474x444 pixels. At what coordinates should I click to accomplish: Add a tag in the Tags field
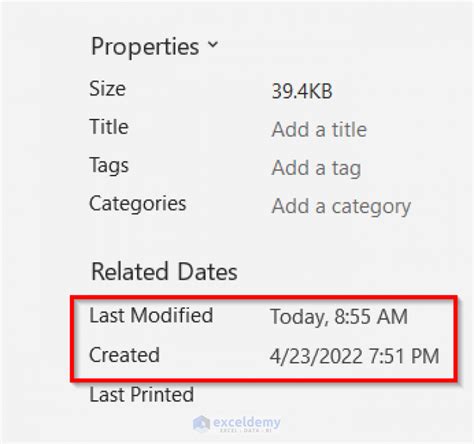point(316,168)
